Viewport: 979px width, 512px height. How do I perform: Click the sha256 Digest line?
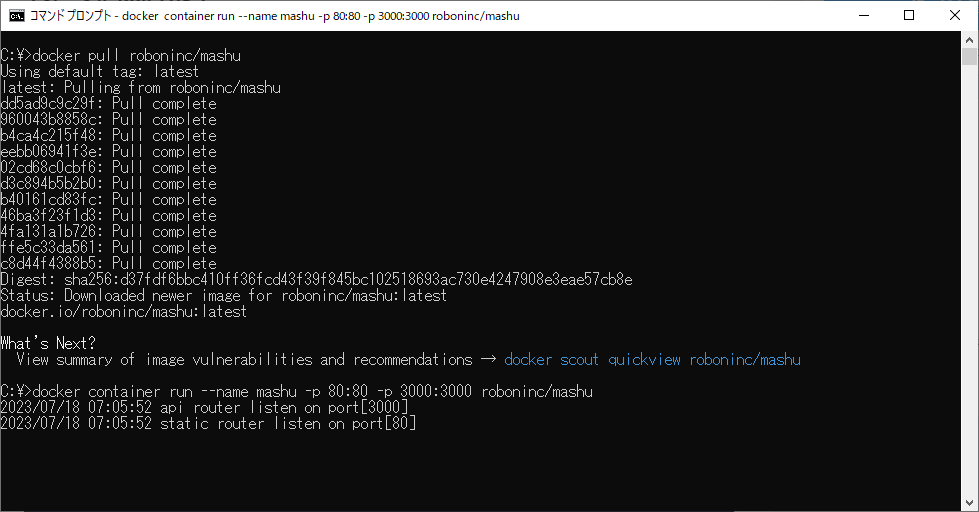coord(316,279)
